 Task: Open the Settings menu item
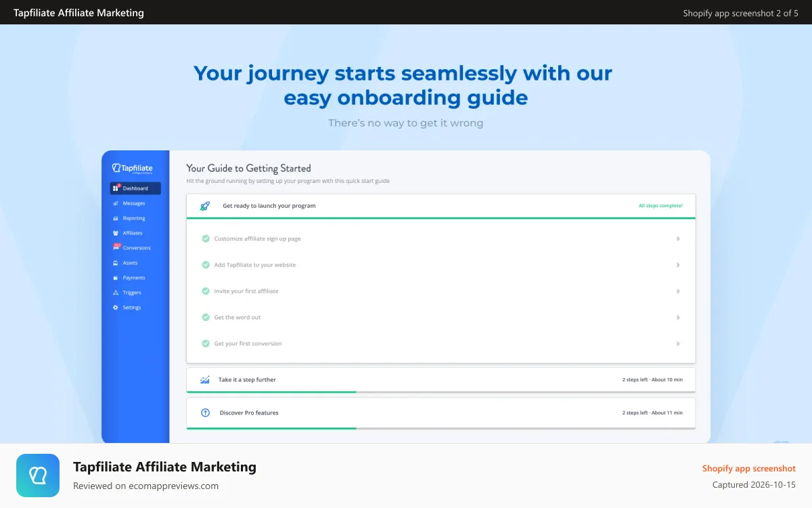pos(132,308)
